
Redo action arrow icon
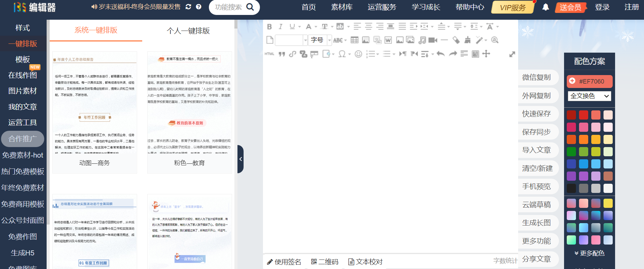coord(453,54)
